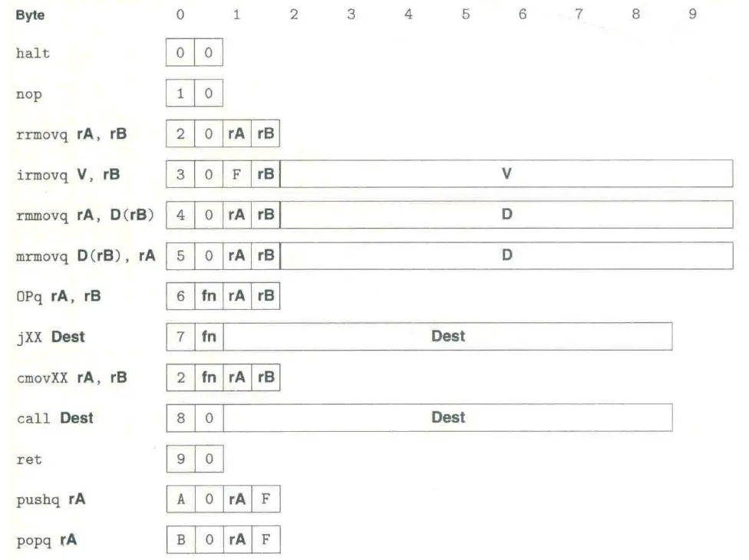Click the D field in the mrmovq row
Viewport: 749px width, 560px height.
[506, 255]
